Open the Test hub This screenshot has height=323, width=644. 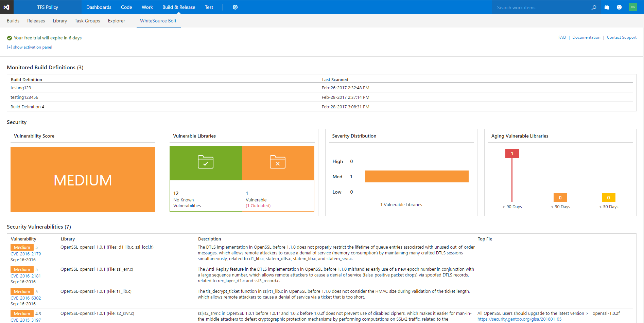(209, 7)
